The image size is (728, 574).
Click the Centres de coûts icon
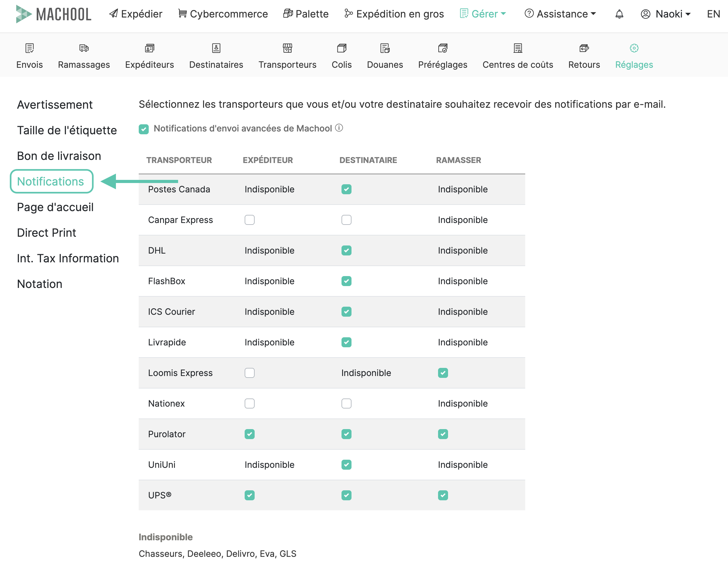tap(517, 48)
